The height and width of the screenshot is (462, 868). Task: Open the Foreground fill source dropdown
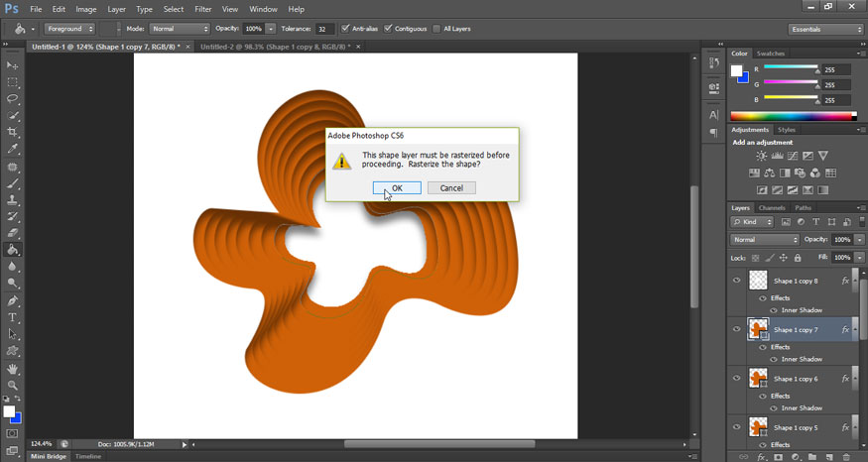(x=69, y=29)
